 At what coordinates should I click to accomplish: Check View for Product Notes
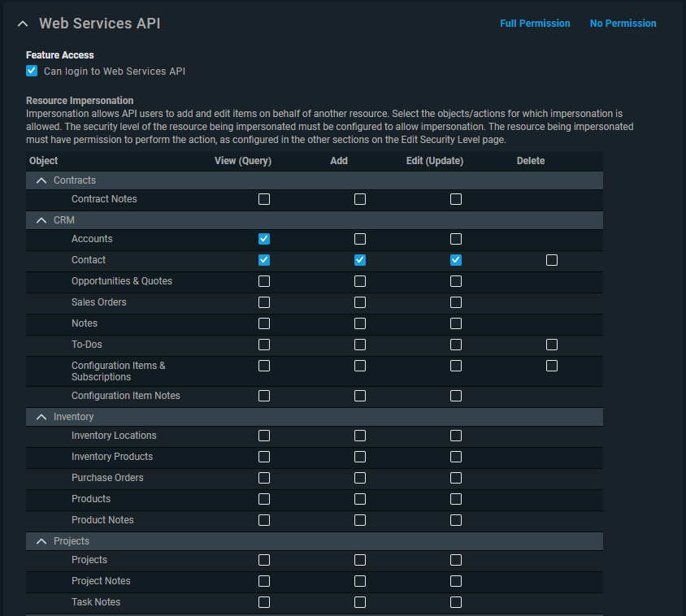point(264,520)
